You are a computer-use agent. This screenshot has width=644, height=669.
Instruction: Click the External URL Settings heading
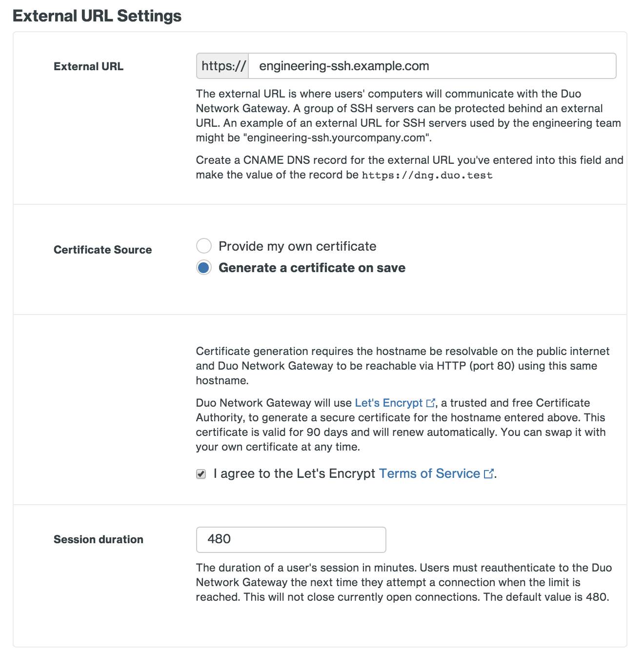pyautogui.click(x=97, y=16)
